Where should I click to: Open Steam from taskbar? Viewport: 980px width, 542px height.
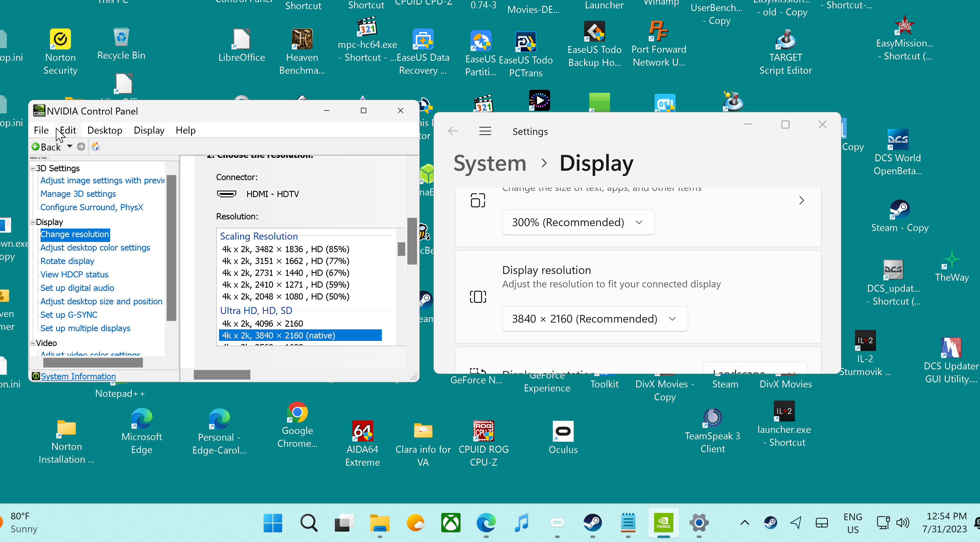coord(593,523)
